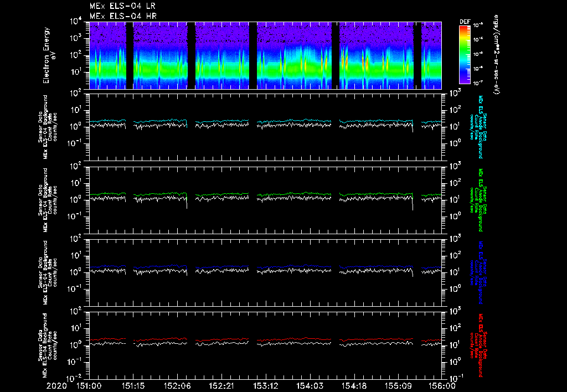567x392 pixels.
Task: Click the first black data gap in the spectrogram
Action: [x=130, y=55]
